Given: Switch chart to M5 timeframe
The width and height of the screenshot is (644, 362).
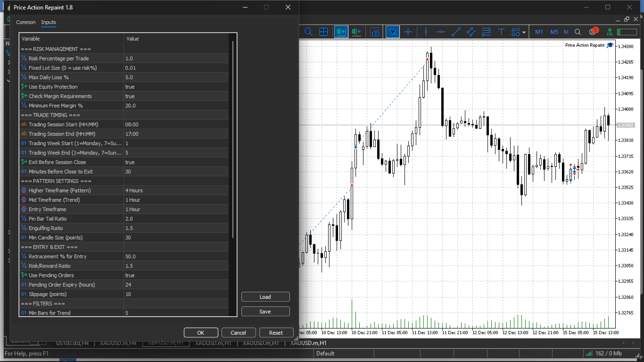Looking at the screenshot, I should coord(554,32).
